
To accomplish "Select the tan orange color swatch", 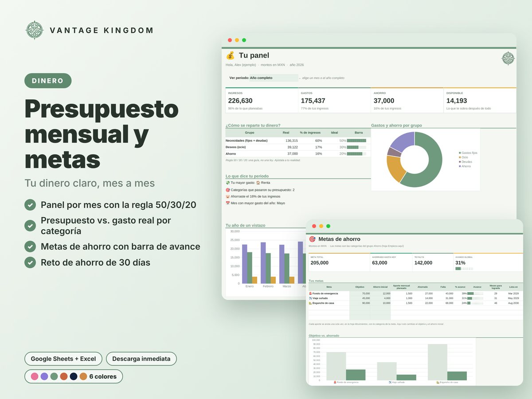I will click(x=83, y=376).
